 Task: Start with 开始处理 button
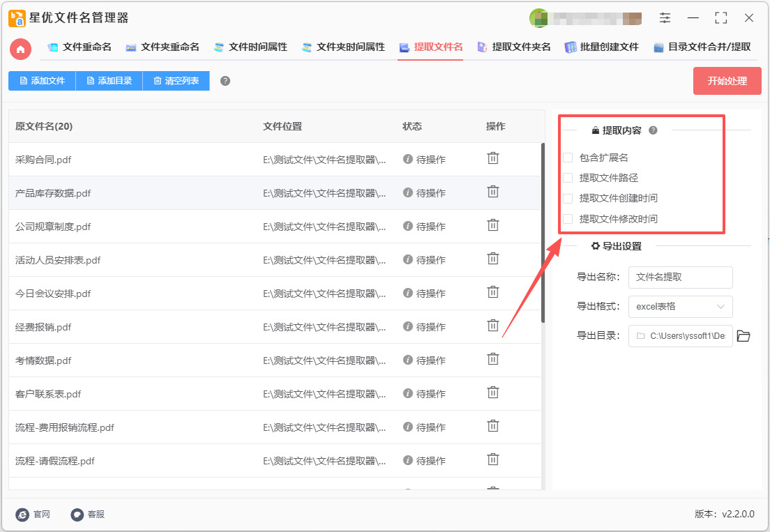(727, 81)
